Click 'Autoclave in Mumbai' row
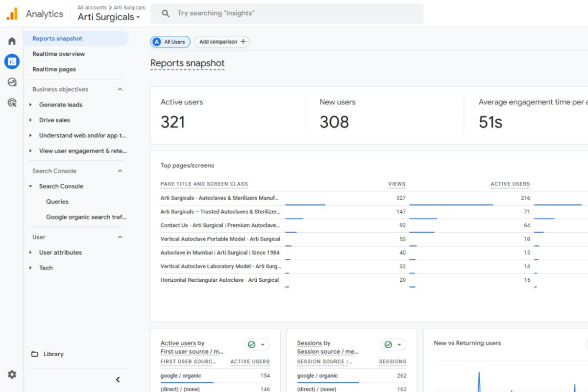588x392 pixels. pyautogui.click(x=220, y=253)
